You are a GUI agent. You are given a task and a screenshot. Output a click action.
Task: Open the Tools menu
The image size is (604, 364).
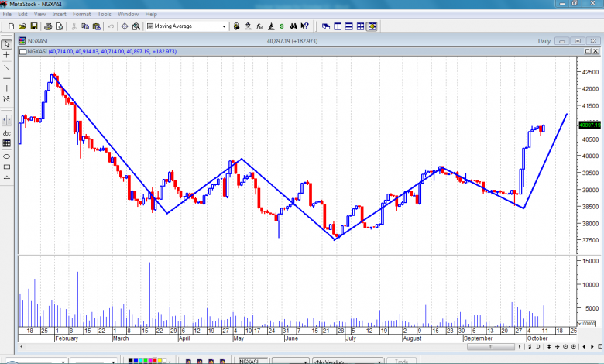click(x=104, y=14)
